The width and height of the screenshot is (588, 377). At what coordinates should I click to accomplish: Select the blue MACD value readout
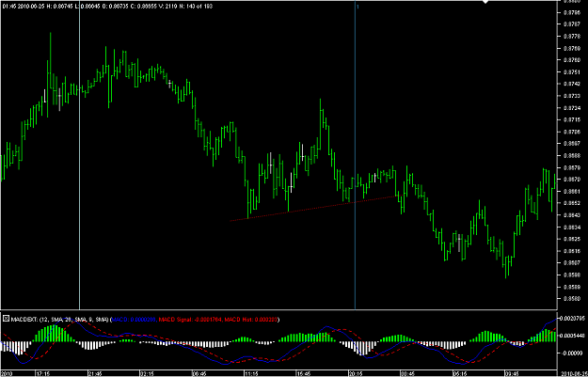coord(135,320)
